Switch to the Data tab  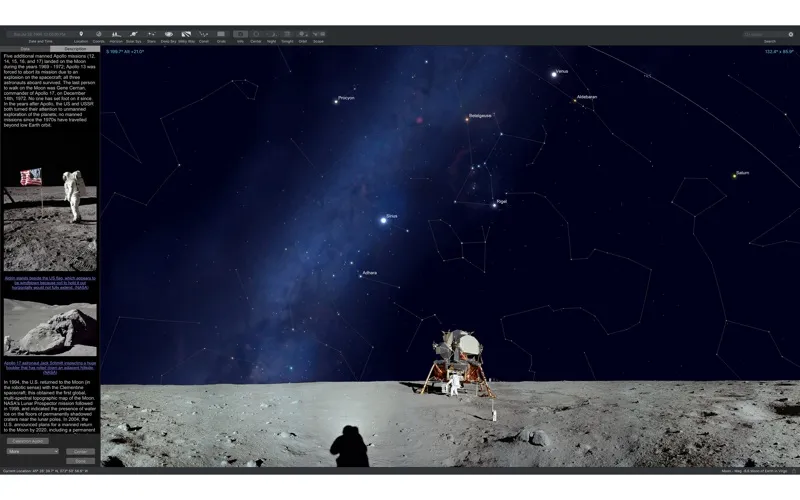[25, 48]
